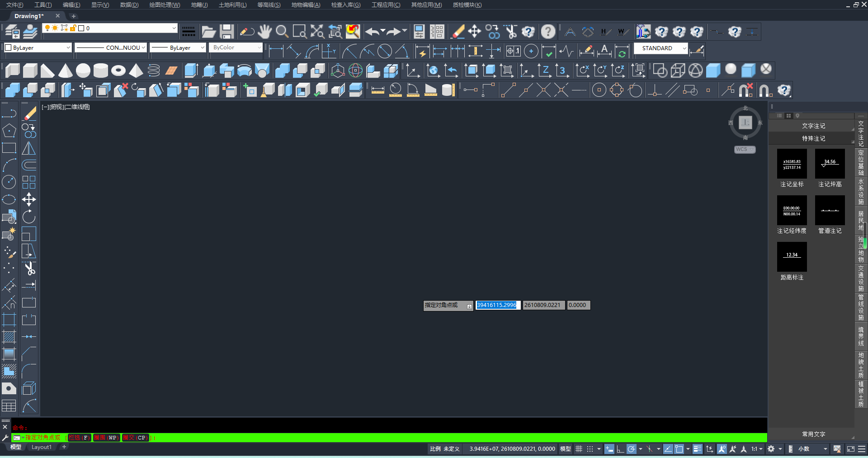Viewport: 868px width, 458px height.
Task: Click the Zoom Window icon
Action: click(300, 32)
